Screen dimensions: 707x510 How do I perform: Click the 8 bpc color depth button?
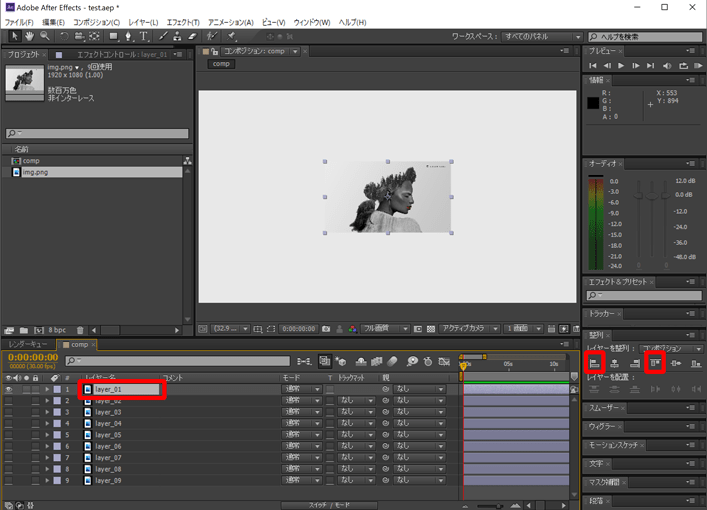click(x=57, y=330)
